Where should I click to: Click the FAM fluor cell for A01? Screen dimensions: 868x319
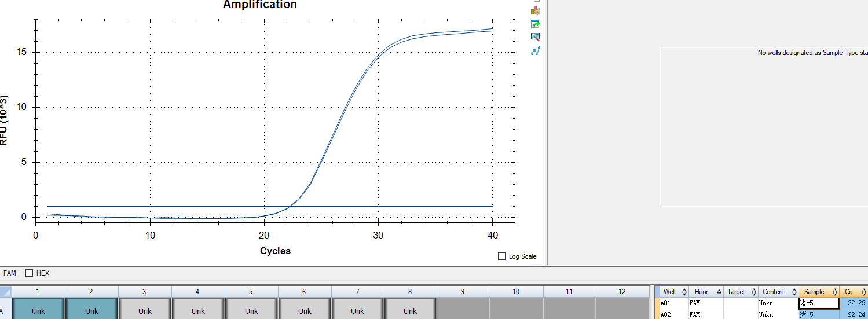[706, 303]
